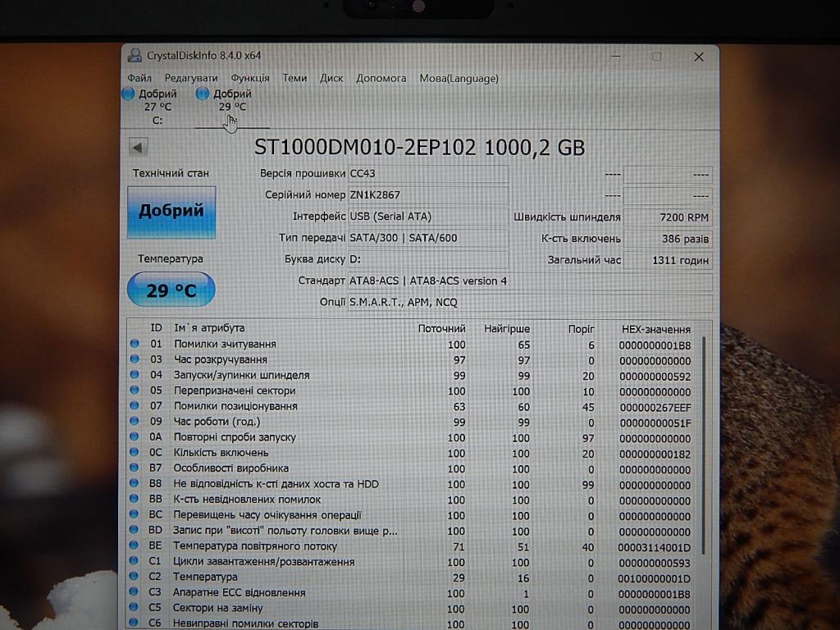840x630 pixels.
Task: Open the Теми menu
Action: (x=294, y=79)
